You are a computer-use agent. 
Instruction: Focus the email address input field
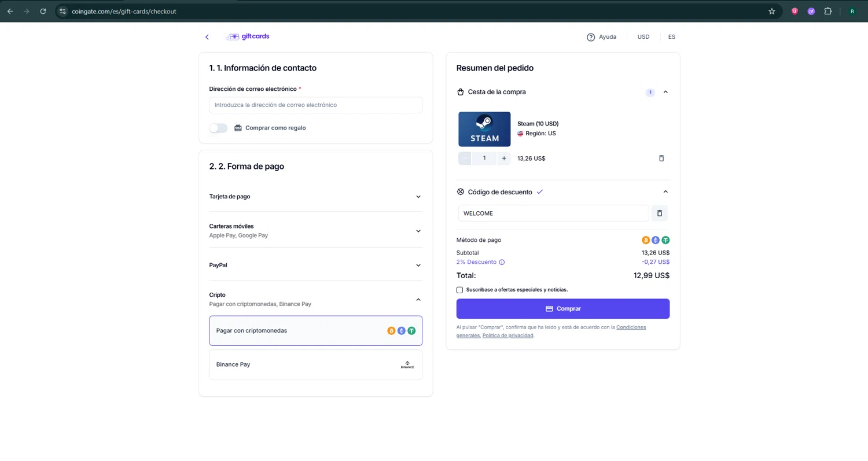[316, 105]
